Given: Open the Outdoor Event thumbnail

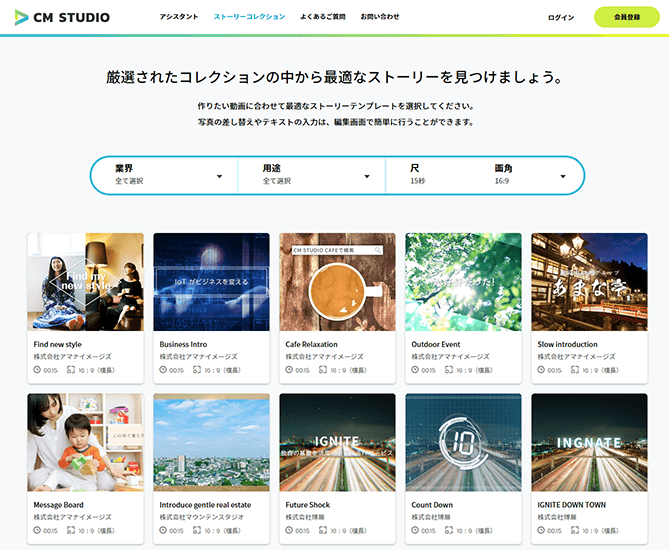Looking at the screenshot, I should click(x=463, y=282).
